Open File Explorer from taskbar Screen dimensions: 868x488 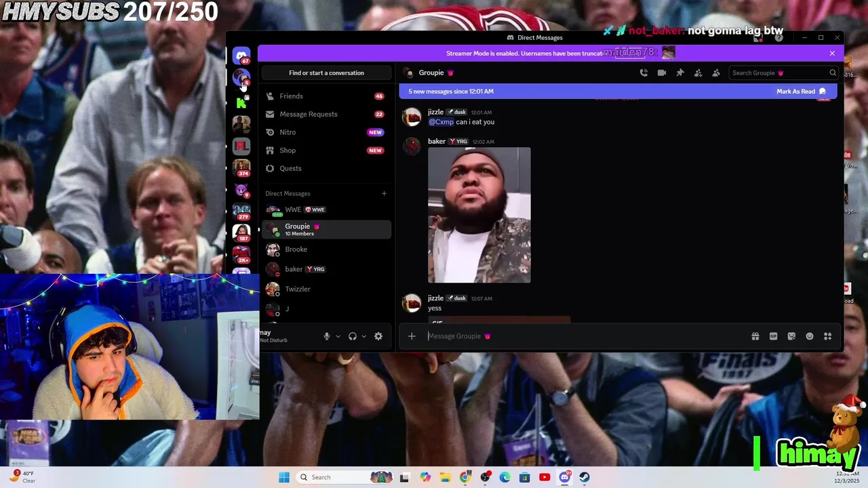point(444,477)
